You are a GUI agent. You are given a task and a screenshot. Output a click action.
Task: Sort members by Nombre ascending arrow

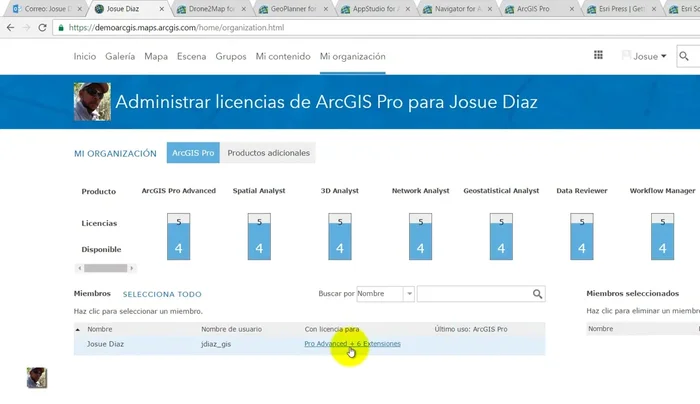pyautogui.click(x=78, y=329)
